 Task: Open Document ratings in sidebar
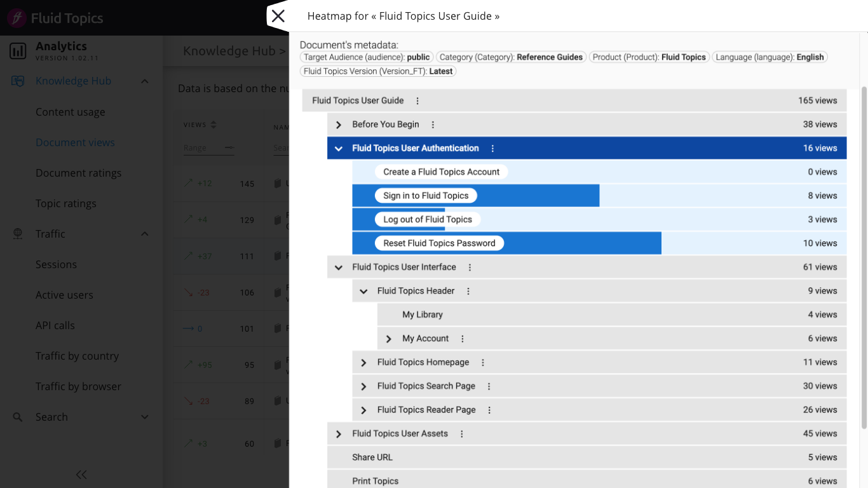point(78,173)
